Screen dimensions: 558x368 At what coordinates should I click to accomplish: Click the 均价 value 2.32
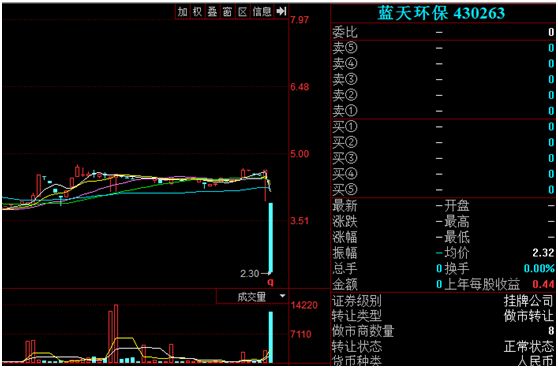(x=543, y=253)
